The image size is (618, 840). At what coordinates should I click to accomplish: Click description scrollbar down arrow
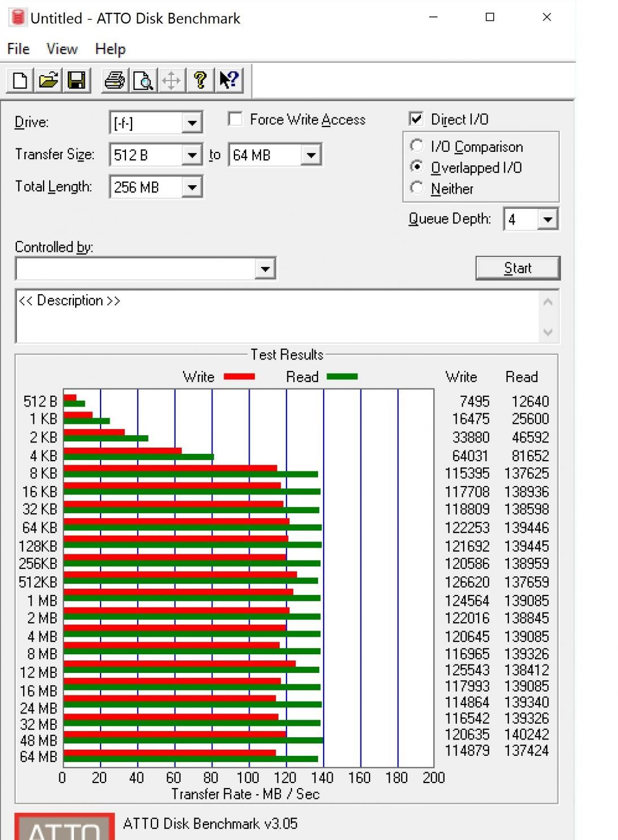coord(547,332)
